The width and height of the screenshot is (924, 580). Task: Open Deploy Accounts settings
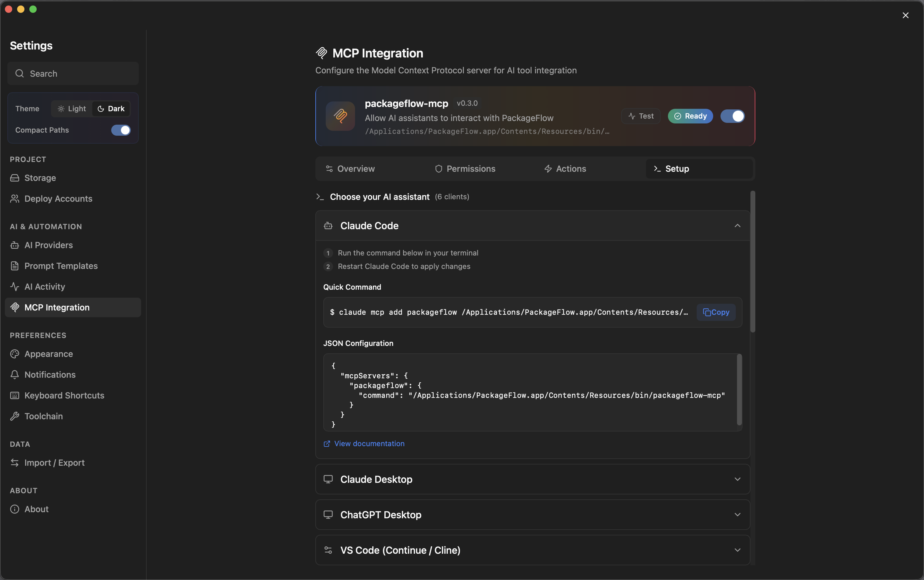(x=58, y=198)
